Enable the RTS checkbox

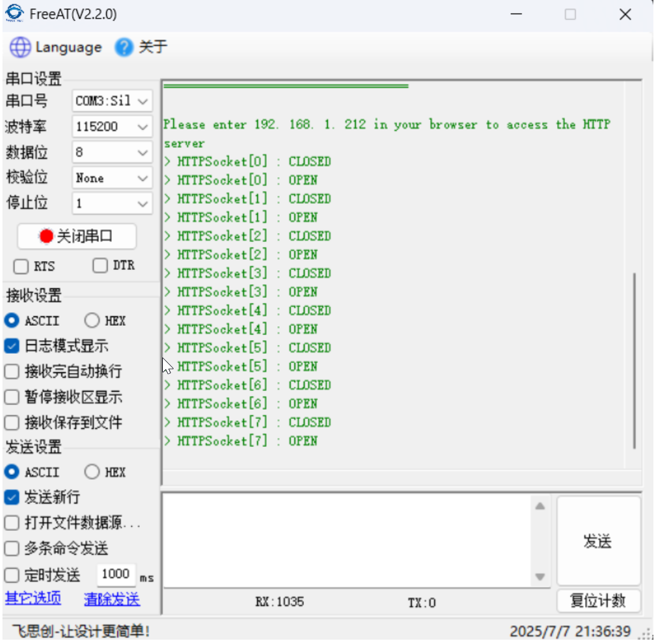21,267
